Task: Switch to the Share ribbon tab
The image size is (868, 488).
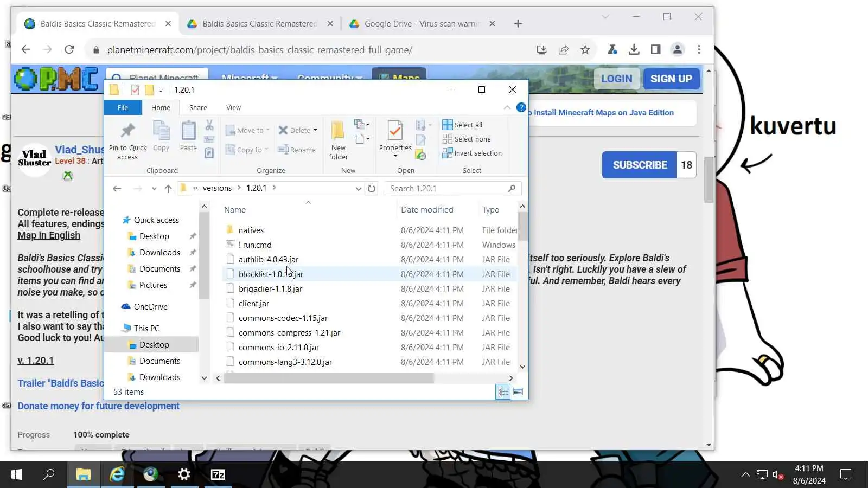Action: [198, 107]
